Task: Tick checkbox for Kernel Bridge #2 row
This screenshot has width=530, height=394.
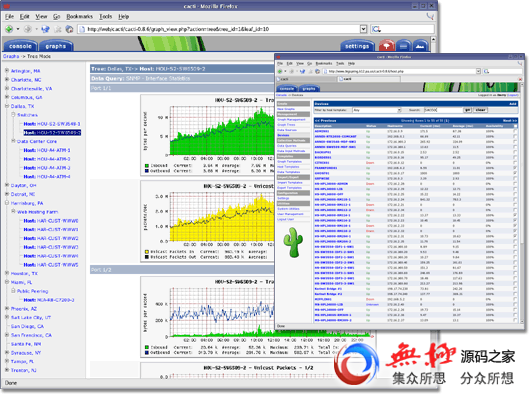Action: tap(515, 294)
